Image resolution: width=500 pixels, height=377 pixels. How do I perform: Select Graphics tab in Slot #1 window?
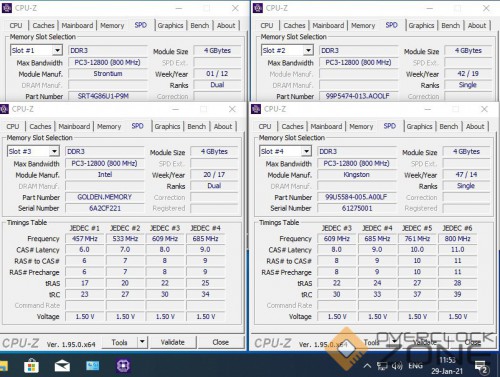click(x=170, y=26)
